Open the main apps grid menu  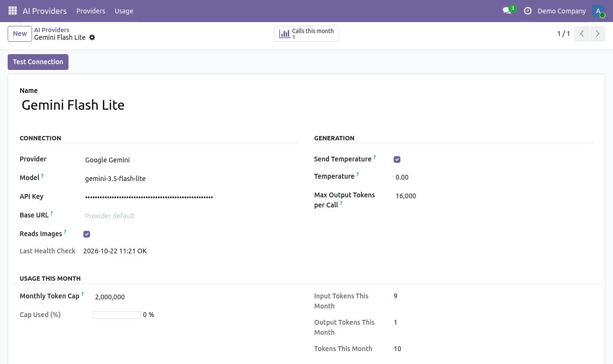[13, 11]
